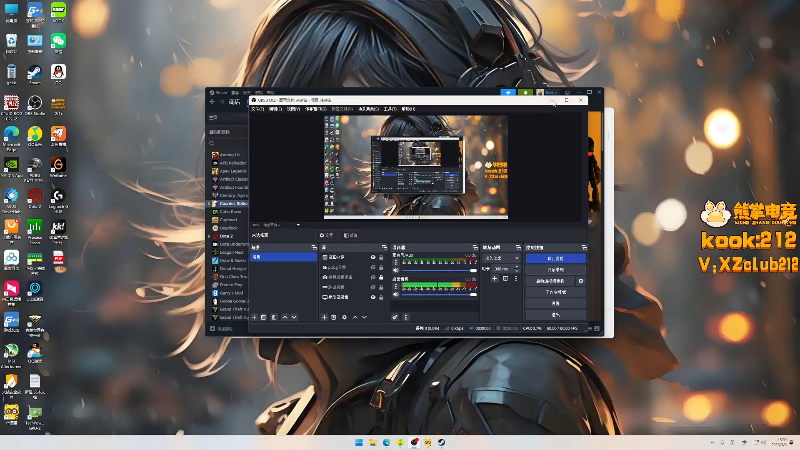Add a new source with the plus icon

click(x=324, y=317)
